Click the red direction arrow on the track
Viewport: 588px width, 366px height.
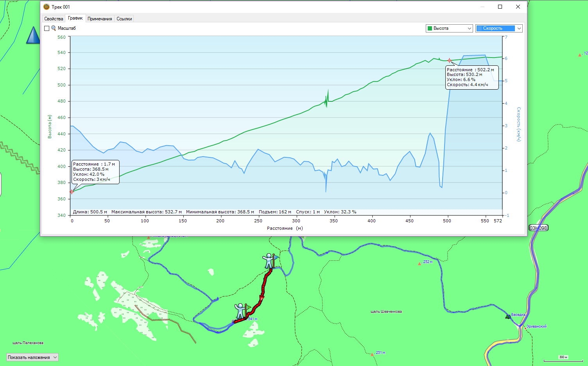click(262, 299)
